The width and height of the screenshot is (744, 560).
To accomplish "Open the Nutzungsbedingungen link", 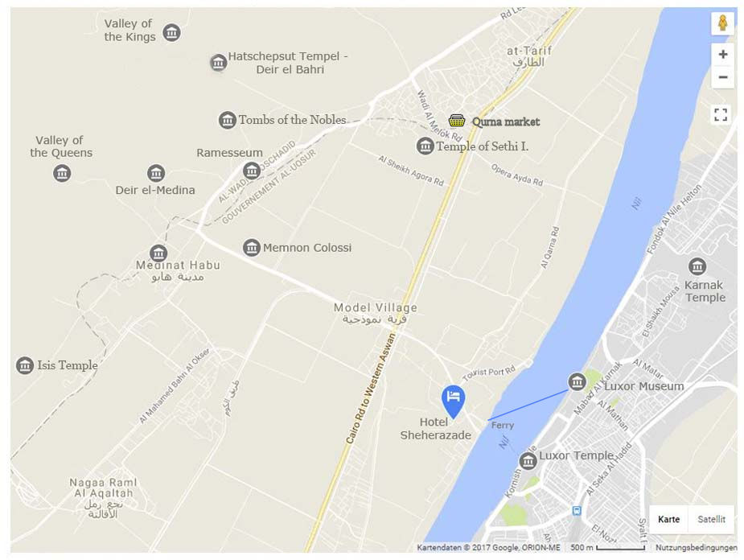I will (696, 548).
